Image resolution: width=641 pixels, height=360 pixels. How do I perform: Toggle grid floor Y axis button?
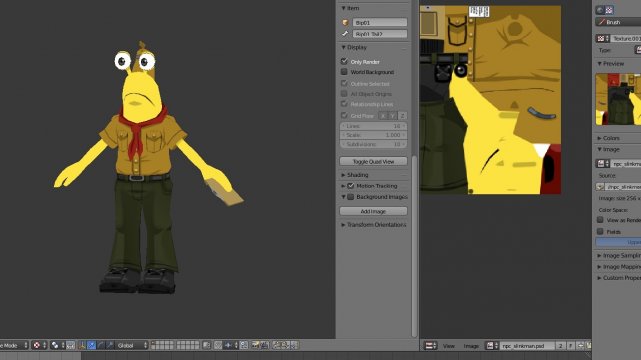click(392, 116)
